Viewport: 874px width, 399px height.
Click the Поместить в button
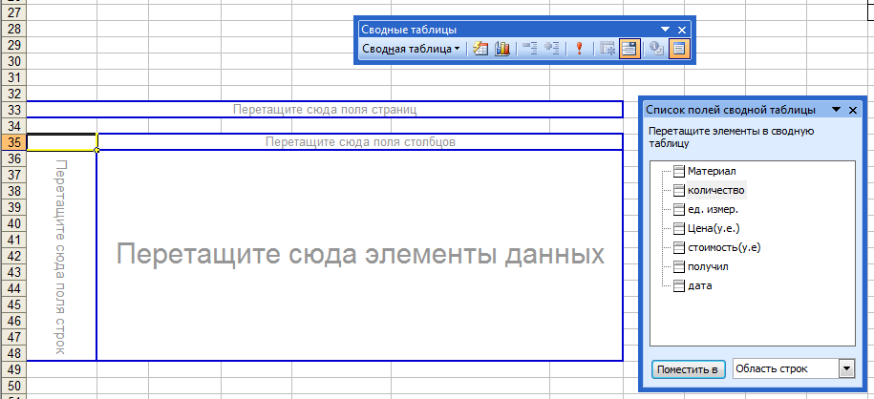(688, 369)
